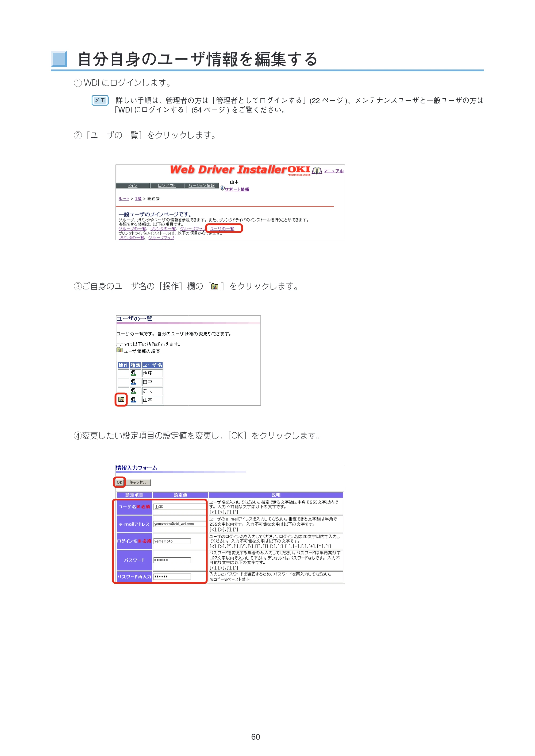Click the user type icon for 佐藤
The width and height of the screenshot is (535, 756).
[x=133, y=373]
